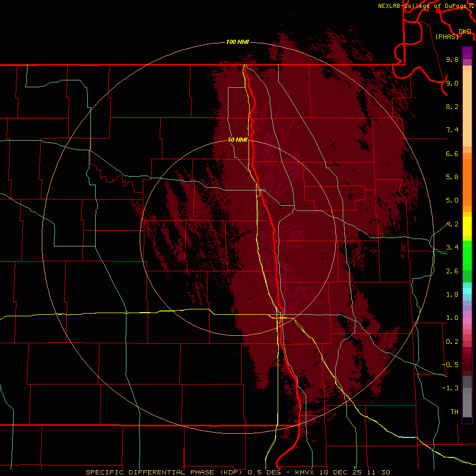This screenshot has height=476, width=476.
Task: Click the 50 NMI range ring label
Action: 237,140
